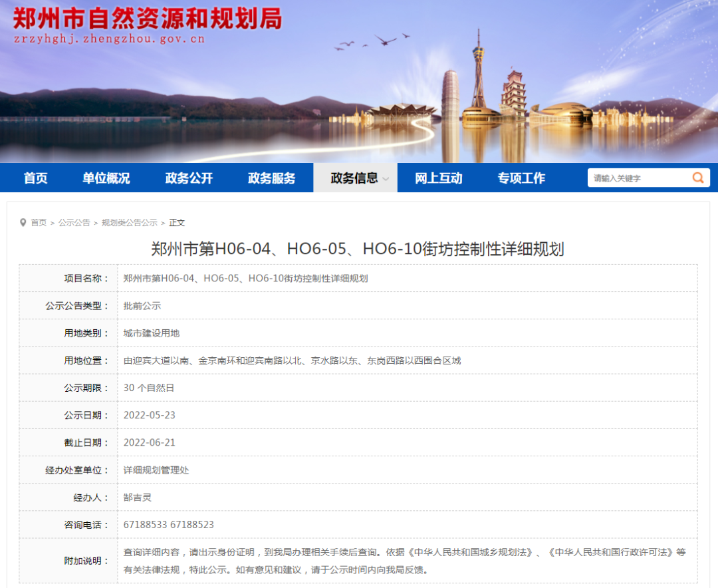Go to 首页 breadcrumb link
This screenshot has height=588, width=718.
39,223
